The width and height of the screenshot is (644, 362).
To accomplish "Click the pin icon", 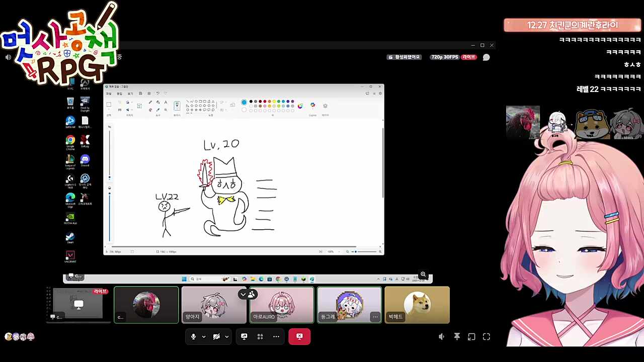I will click(457, 336).
